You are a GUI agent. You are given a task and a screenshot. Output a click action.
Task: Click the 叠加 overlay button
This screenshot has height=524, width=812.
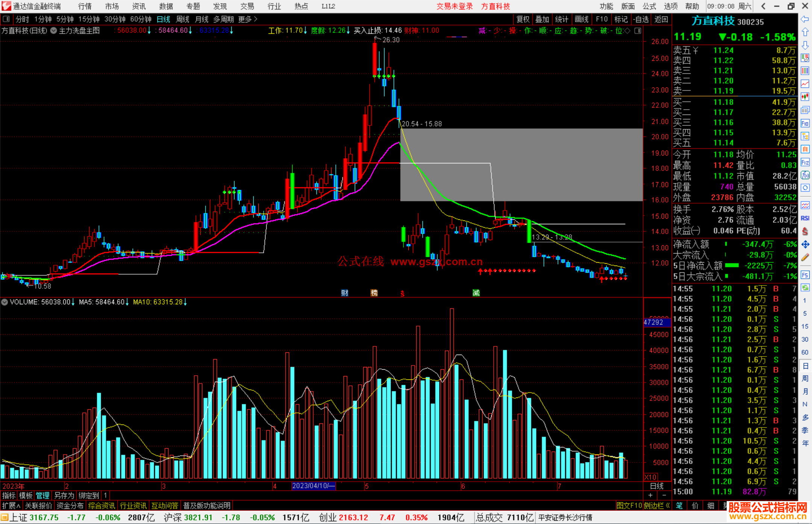tap(542, 19)
